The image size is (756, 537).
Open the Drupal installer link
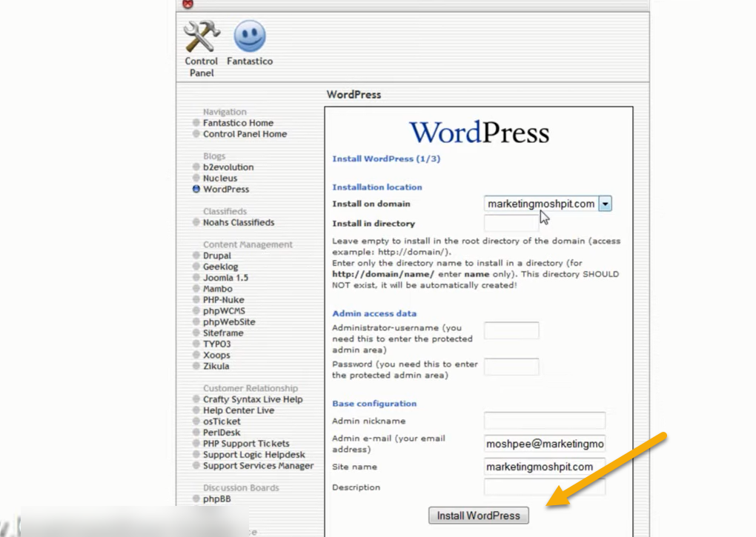(x=217, y=256)
